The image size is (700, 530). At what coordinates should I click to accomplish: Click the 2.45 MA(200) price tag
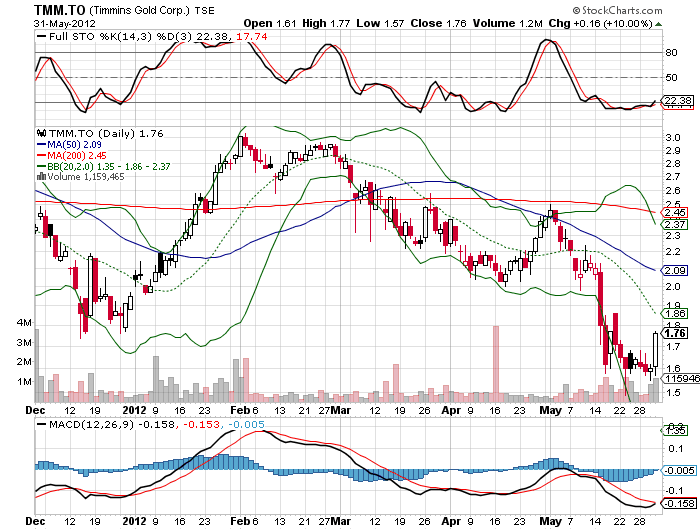(675, 213)
